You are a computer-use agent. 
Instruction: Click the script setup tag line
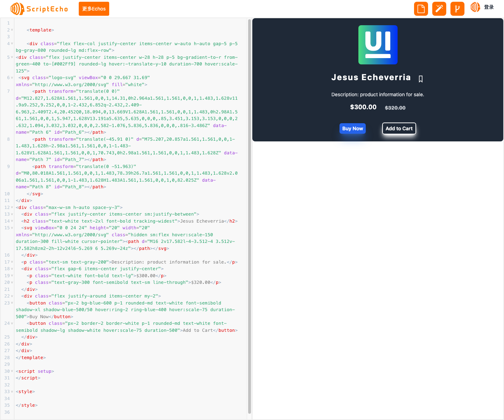point(35,371)
